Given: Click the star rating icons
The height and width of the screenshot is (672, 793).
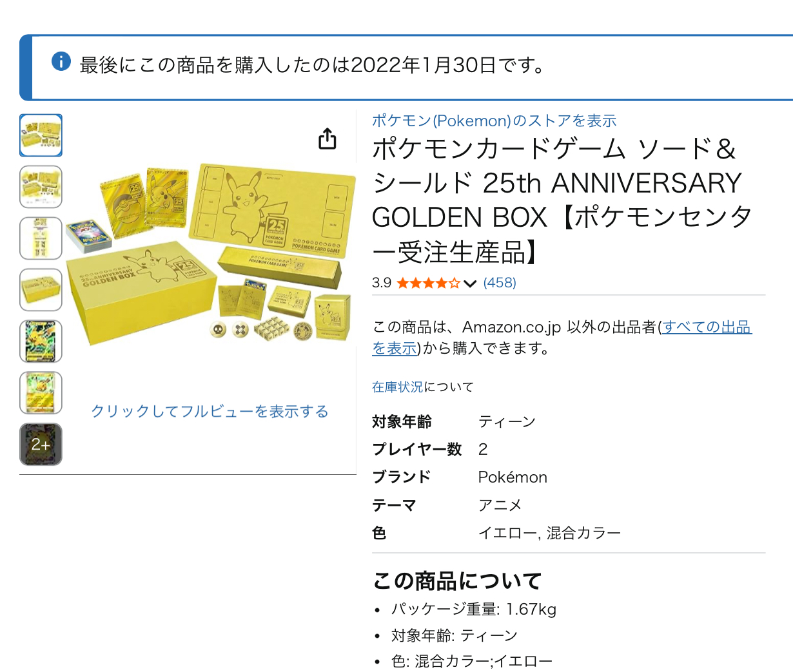Looking at the screenshot, I should point(428,283).
